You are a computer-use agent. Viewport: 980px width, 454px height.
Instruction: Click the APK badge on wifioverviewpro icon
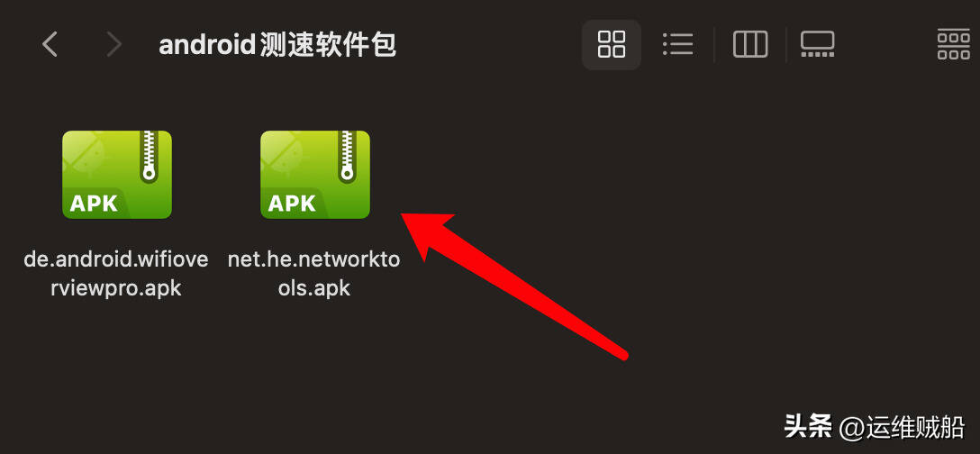(x=94, y=204)
